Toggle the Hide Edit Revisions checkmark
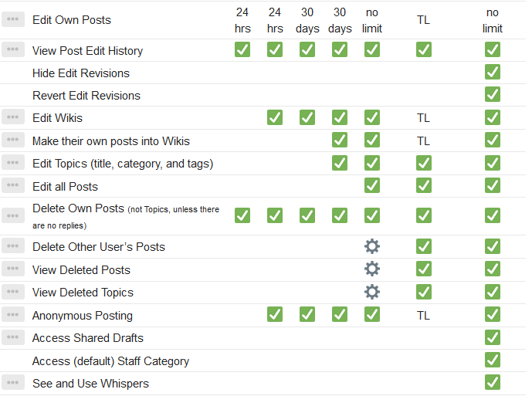 click(x=493, y=73)
